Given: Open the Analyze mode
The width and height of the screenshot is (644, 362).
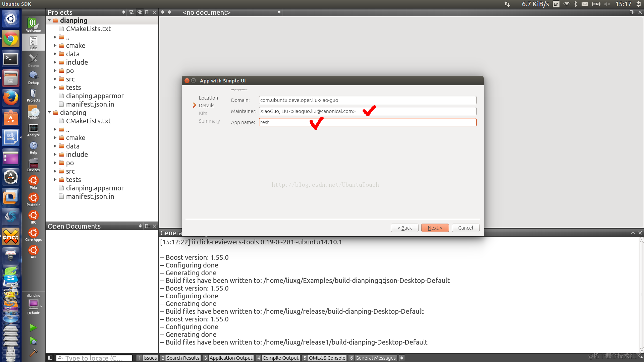Looking at the screenshot, I should 33,130.
